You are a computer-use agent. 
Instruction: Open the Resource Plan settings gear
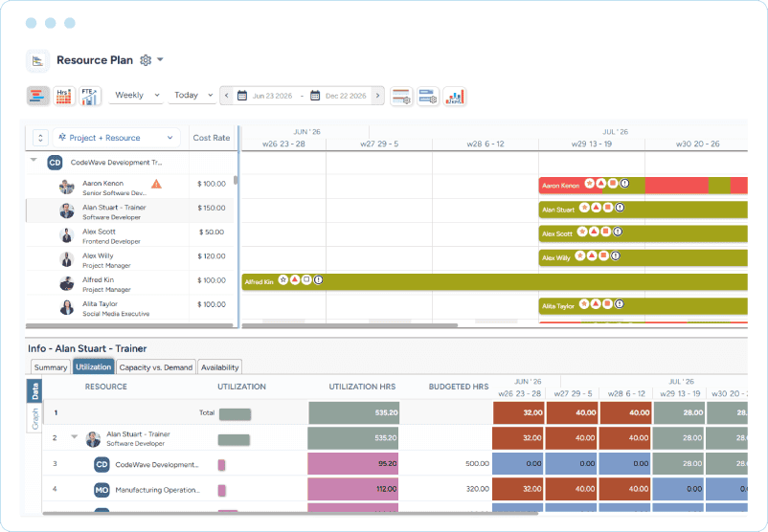146,60
